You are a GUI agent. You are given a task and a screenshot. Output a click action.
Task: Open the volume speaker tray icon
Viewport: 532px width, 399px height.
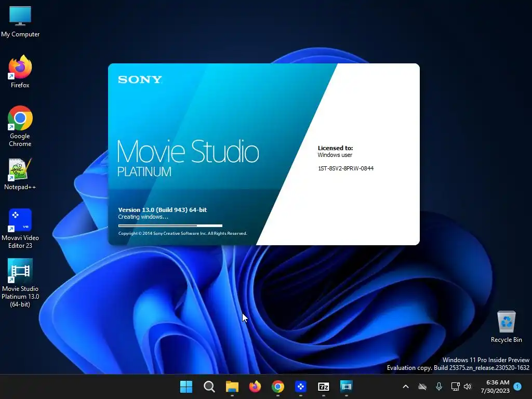coord(468,387)
